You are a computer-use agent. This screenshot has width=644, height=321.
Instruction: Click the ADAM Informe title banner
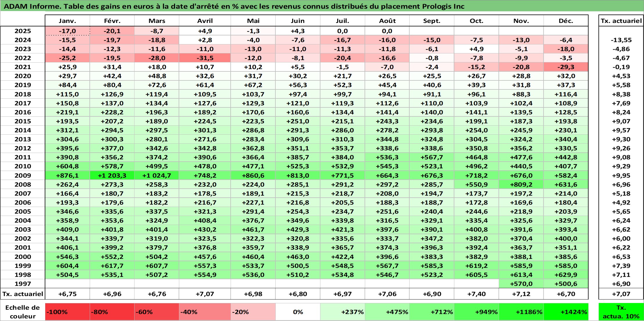click(322, 6)
